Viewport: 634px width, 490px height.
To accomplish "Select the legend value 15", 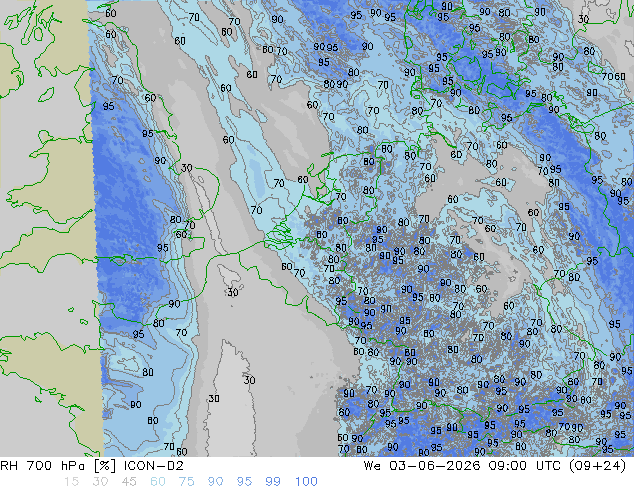I will (x=71, y=482).
